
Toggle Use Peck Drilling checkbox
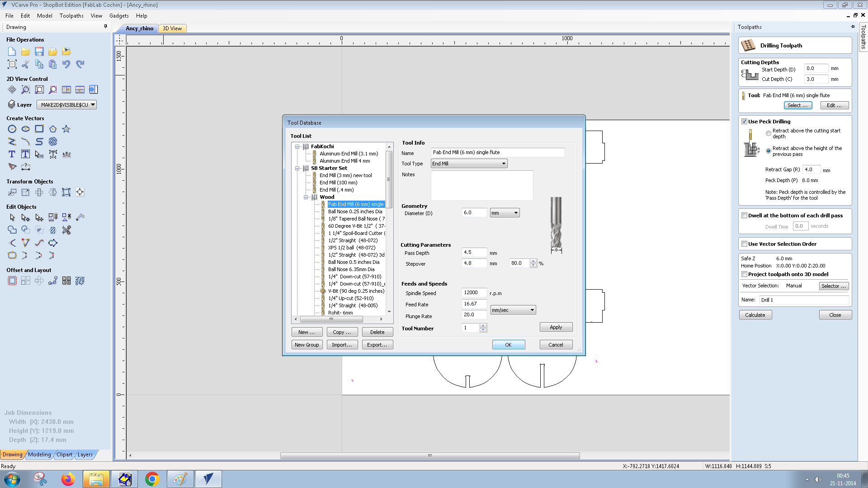coord(744,122)
